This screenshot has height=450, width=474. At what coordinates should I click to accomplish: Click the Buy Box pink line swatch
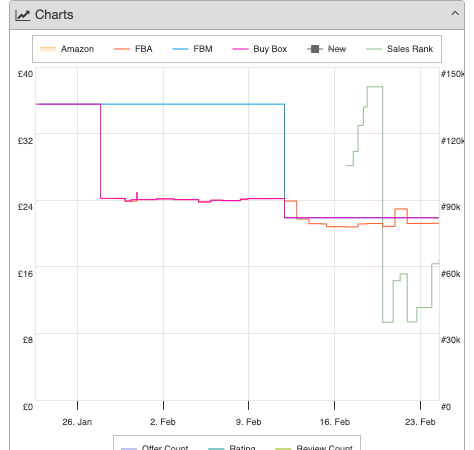point(240,49)
